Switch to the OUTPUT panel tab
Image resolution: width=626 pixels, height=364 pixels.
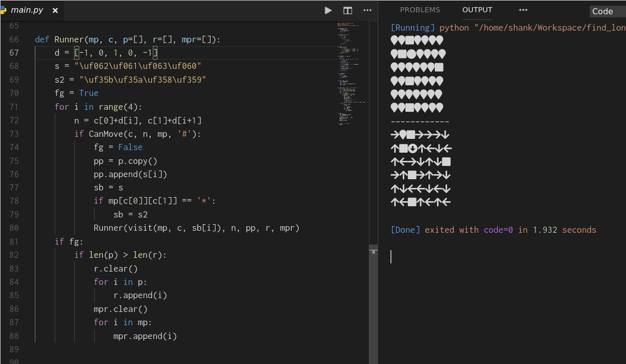pyautogui.click(x=477, y=10)
